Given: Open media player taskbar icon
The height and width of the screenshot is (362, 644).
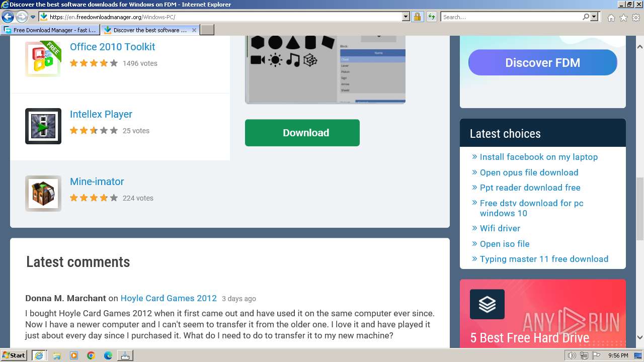Looking at the screenshot, I should tap(74, 355).
